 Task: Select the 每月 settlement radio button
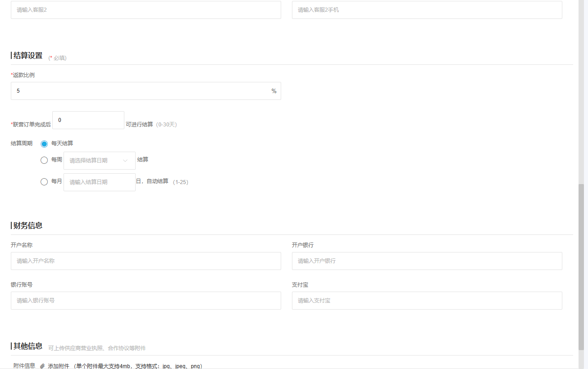coord(44,182)
